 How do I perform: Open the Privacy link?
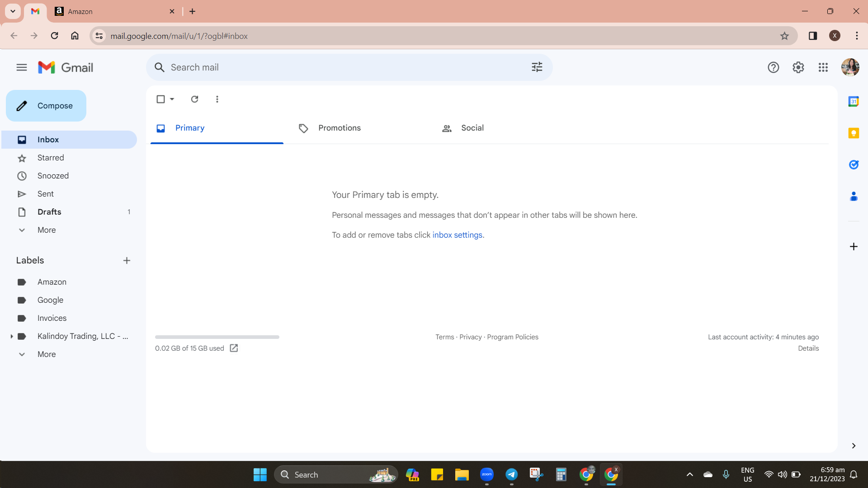tap(470, 337)
